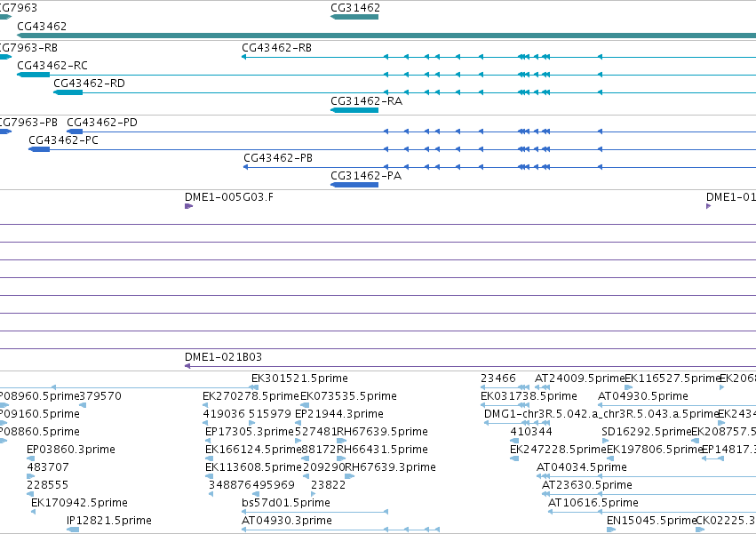
Task: Click the EK301521.5prime EST label
Action: pos(299,379)
